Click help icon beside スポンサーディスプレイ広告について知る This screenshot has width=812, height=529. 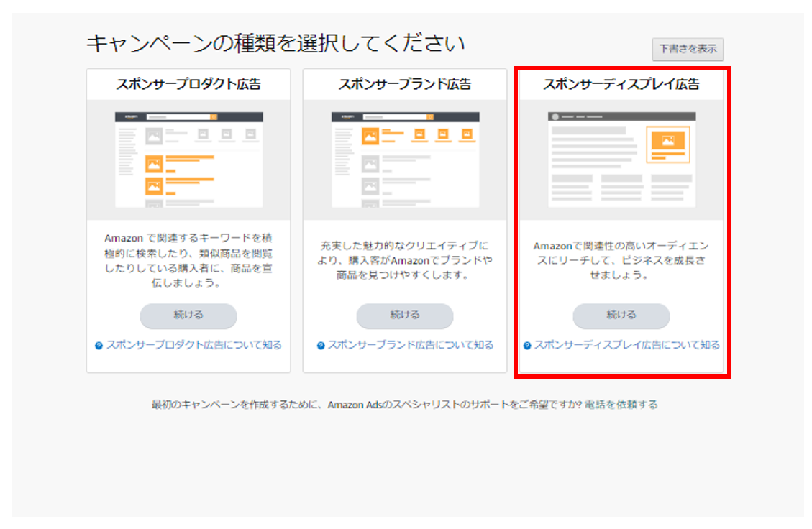(527, 346)
